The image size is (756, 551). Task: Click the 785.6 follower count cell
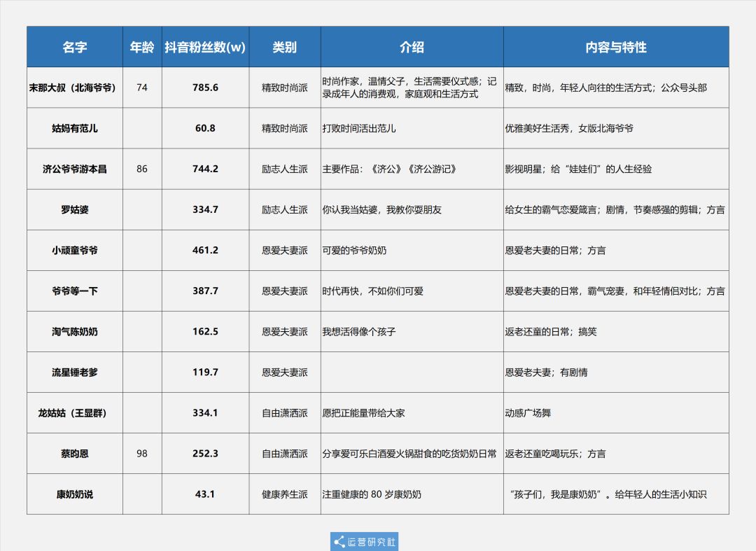(x=205, y=88)
